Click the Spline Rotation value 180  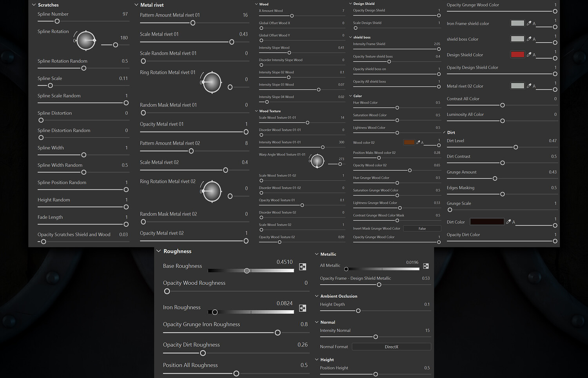124,38
